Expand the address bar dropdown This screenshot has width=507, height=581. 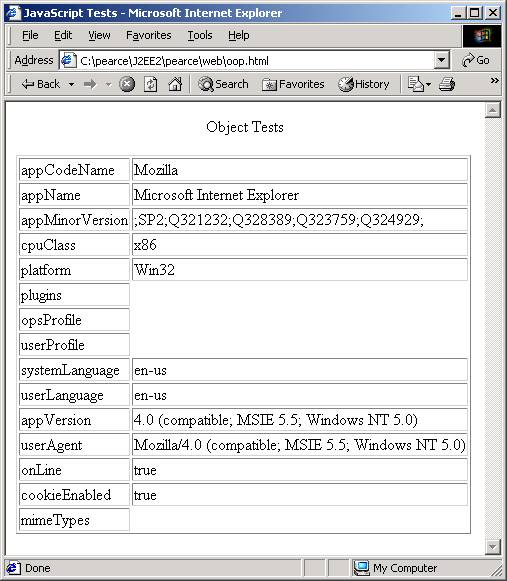point(441,60)
